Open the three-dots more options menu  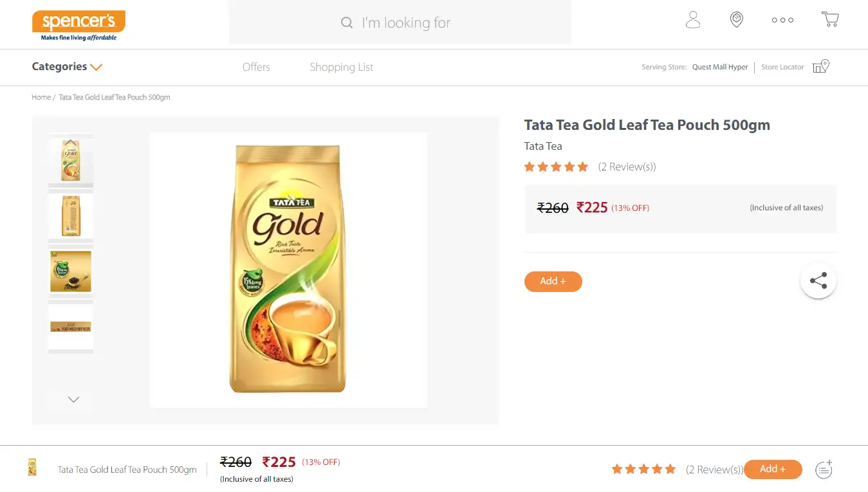(782, 20)
